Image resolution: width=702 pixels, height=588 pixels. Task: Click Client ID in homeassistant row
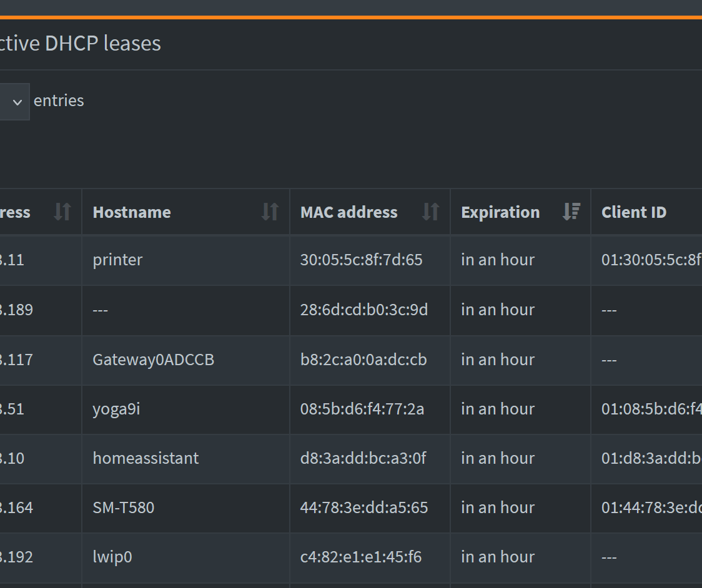[x=651, y=458]
